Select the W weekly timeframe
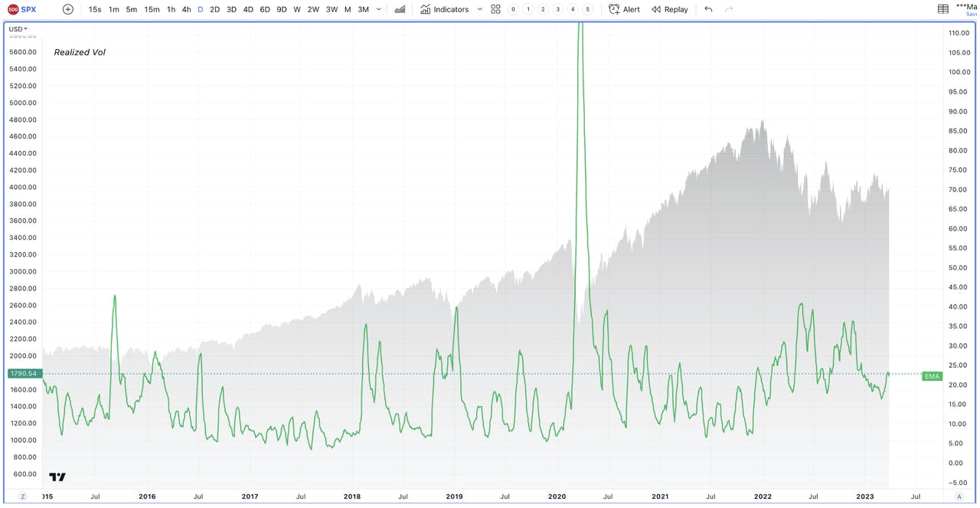 coord(297,9)
